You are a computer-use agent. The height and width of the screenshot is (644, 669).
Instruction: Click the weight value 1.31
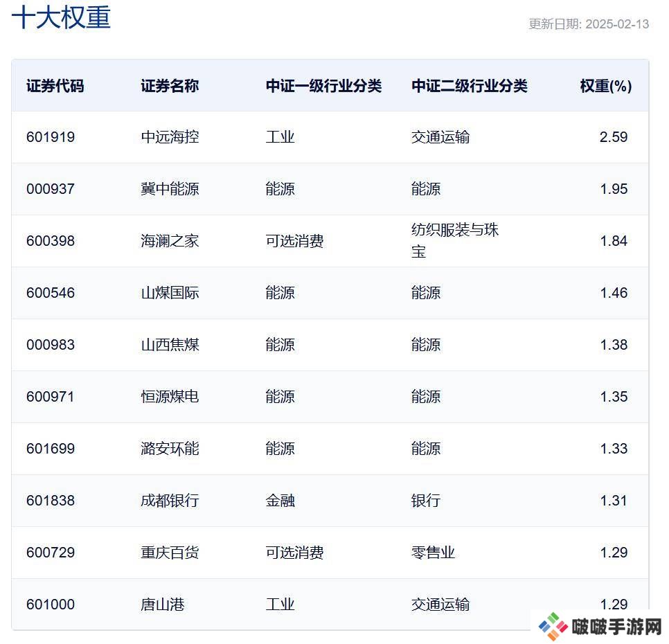tap(614, 501)
